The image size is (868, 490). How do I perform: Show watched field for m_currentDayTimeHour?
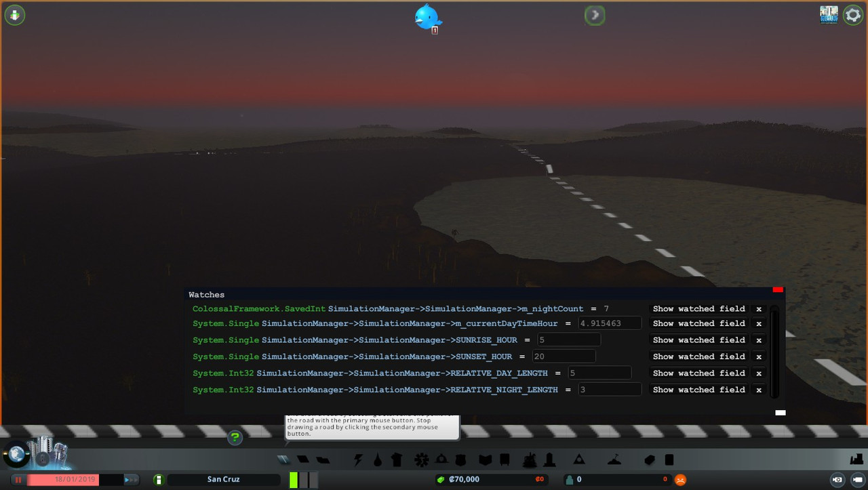point(698,324)
